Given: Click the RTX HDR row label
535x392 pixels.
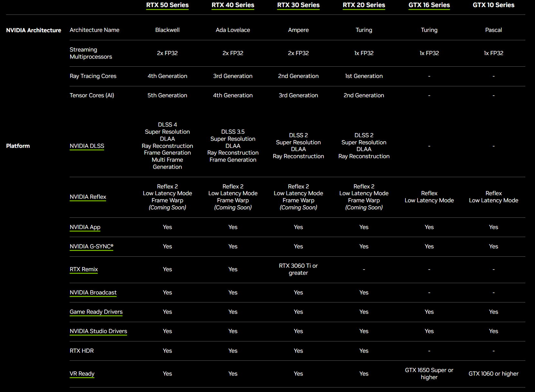Looking at the screenshot, I should point(82,351).
